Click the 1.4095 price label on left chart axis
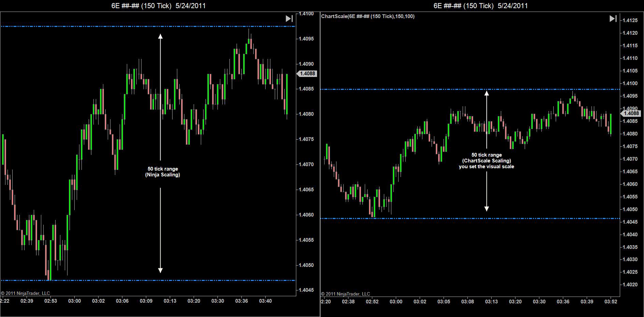Screen dimensions: 644x317 (306, 39)
